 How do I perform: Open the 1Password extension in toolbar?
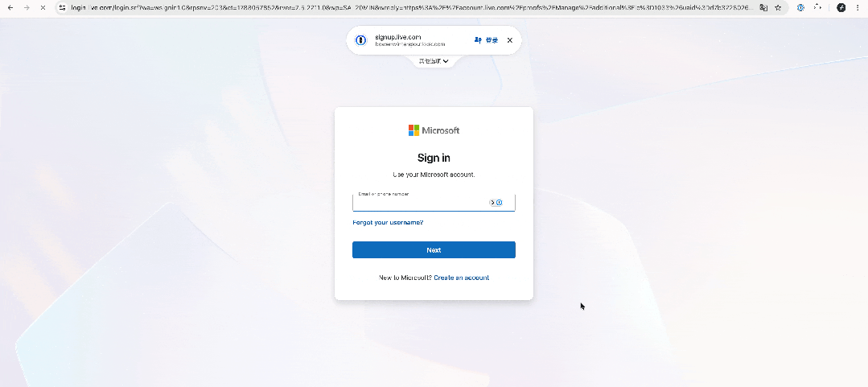[x=800, y=8]
